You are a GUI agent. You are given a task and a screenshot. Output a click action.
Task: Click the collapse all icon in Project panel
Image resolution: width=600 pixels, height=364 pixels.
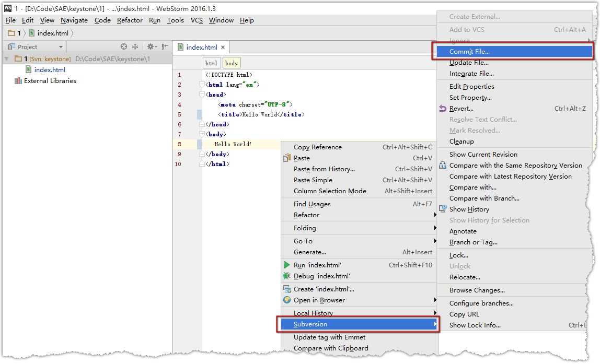[x=135, y=46]
